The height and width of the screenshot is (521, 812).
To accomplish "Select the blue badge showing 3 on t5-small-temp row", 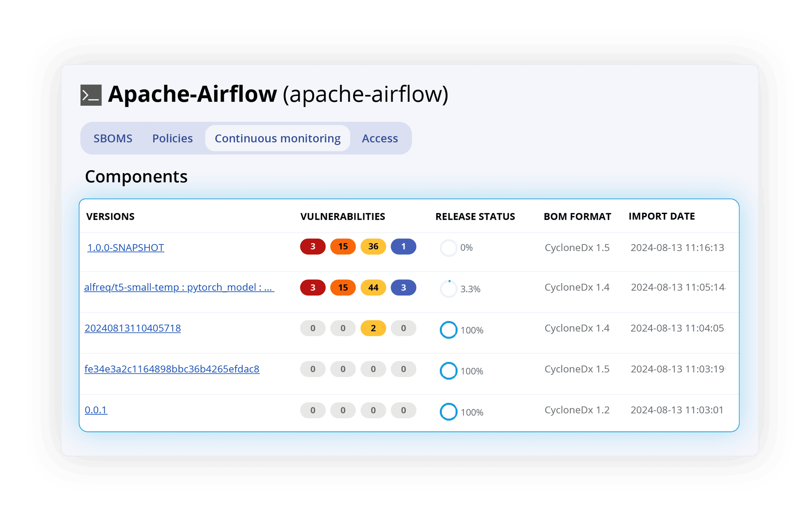I will [x=404, y=287].
